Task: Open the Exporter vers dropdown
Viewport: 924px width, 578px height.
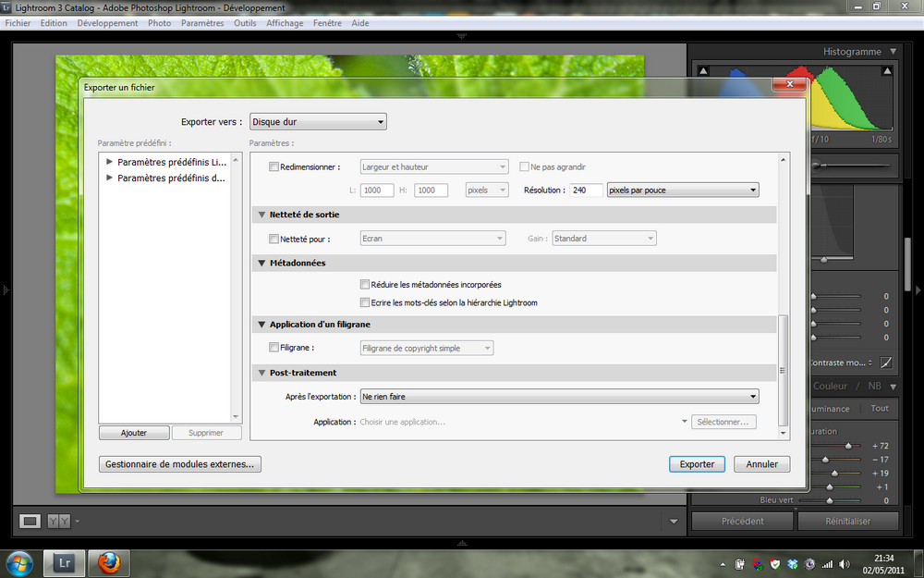Action: pos(318,122)
